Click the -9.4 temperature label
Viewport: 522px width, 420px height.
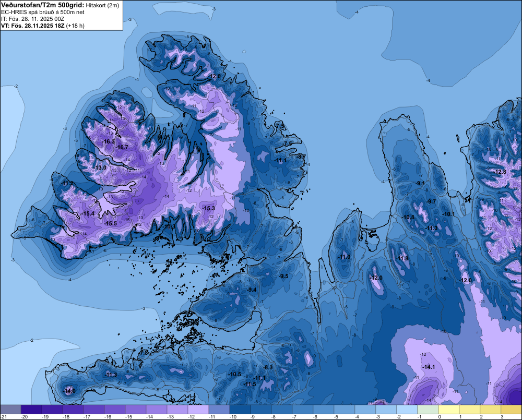tap(252, 290)
